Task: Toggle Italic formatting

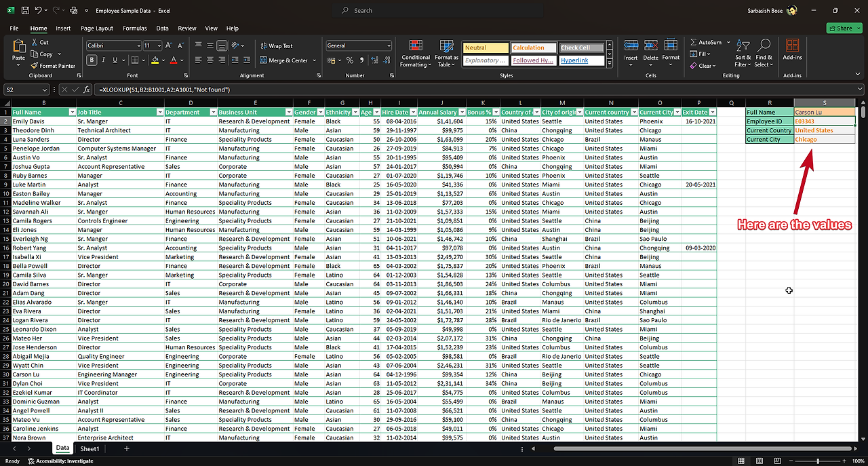Action: point(104,60)
